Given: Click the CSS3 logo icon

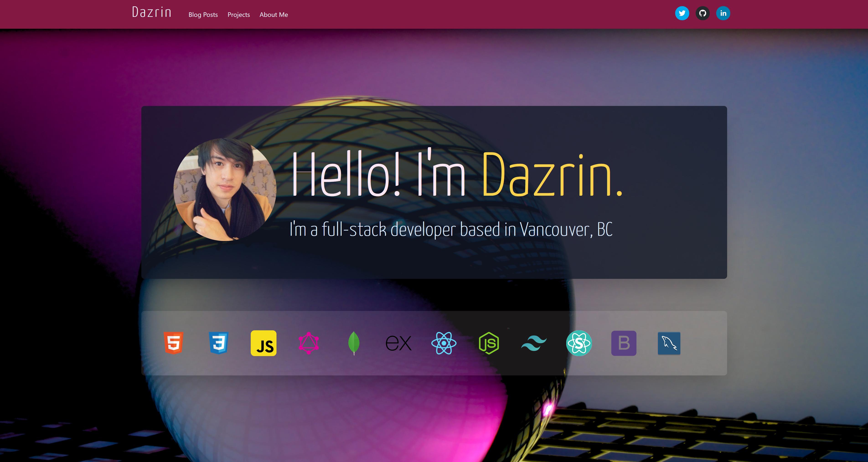Looking at the screenshot, I should (x=219, y=343).
